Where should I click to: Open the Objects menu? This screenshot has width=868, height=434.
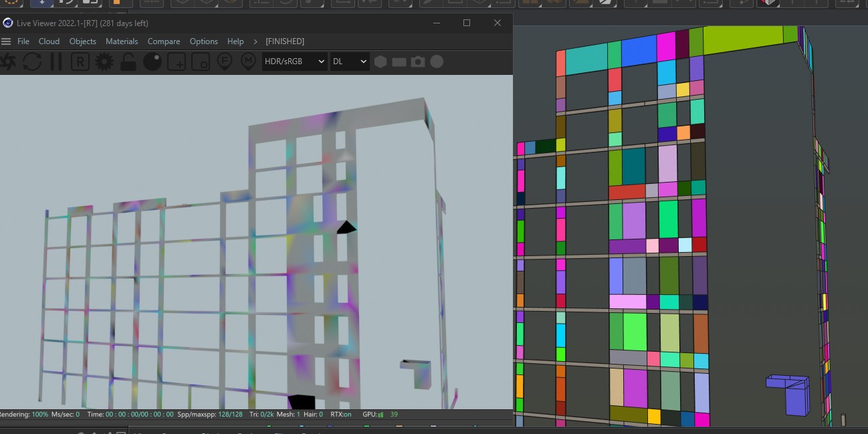coord(83,41)
